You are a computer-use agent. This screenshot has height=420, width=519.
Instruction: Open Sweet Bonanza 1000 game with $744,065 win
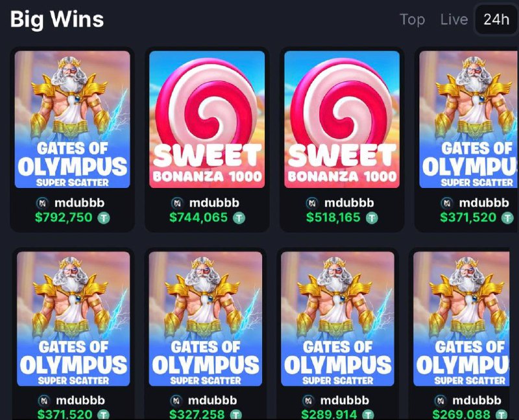coord(207,119)
